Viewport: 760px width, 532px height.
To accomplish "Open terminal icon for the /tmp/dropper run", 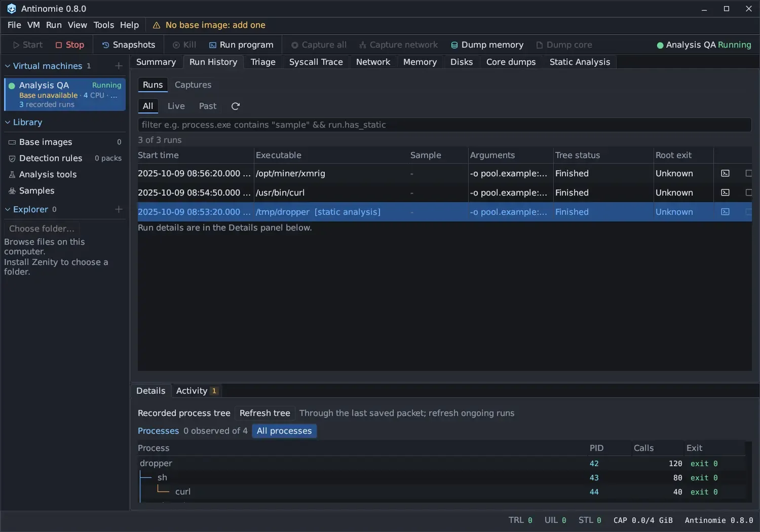I will pos(726,212).
